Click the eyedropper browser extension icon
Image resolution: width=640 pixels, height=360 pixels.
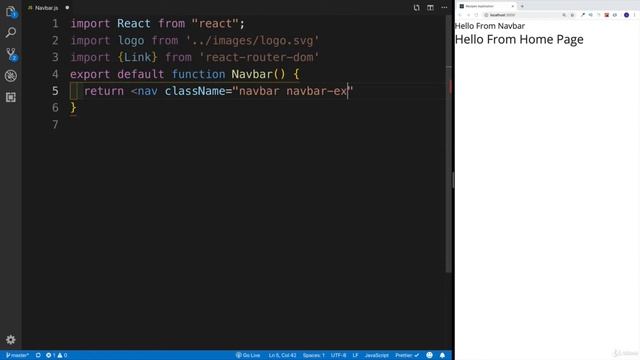point(583,15)
